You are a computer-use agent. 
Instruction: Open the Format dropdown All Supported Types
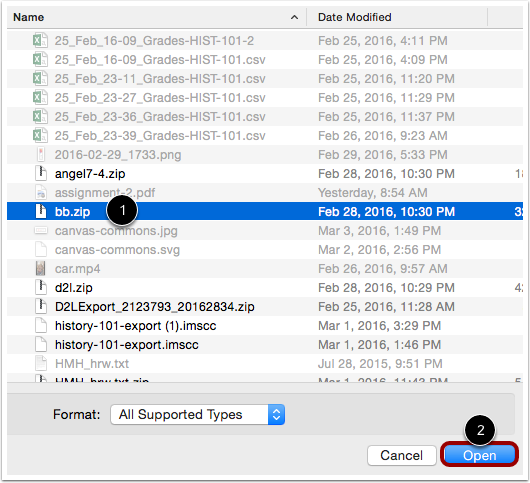(197, 414)
